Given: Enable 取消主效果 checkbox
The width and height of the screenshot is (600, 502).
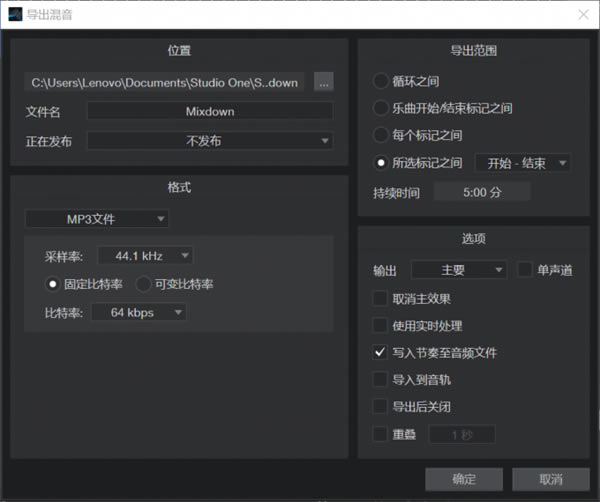Looking at the screenshot, I should [x=380, y=298].
